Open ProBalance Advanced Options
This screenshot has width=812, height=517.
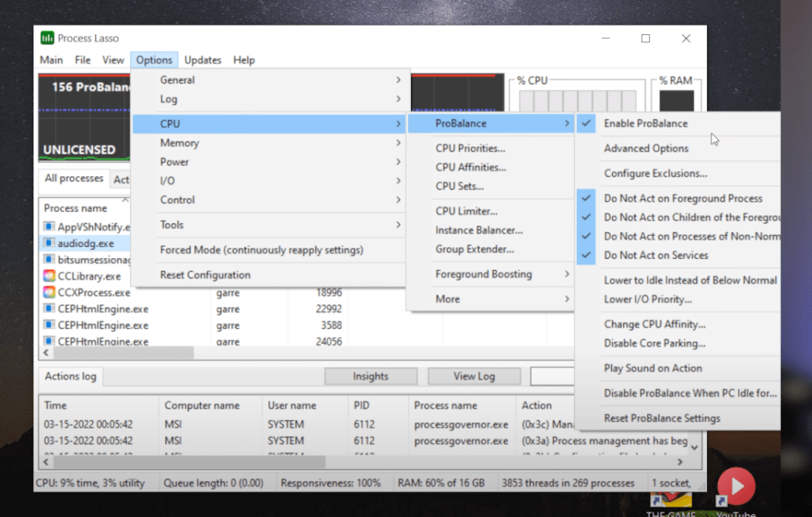(x=678, y=149)
